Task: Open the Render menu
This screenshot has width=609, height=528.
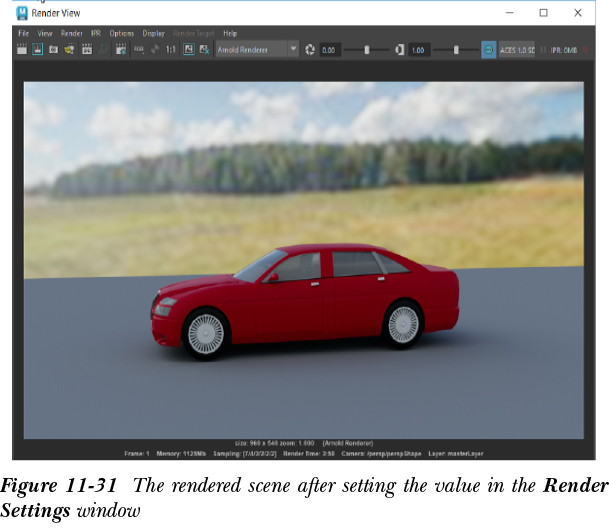Action: pyautogui.click(x=72, y=33)
